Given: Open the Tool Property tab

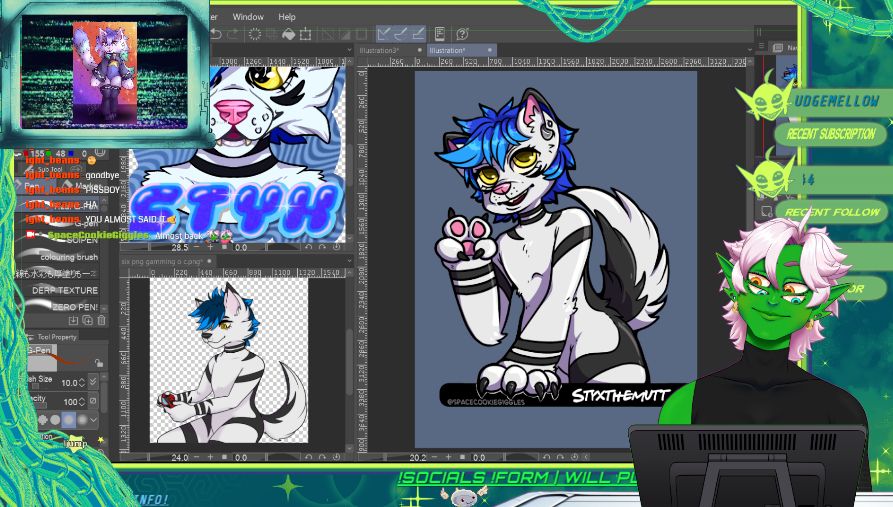Looking at the screenshot, I should [56, 337].
